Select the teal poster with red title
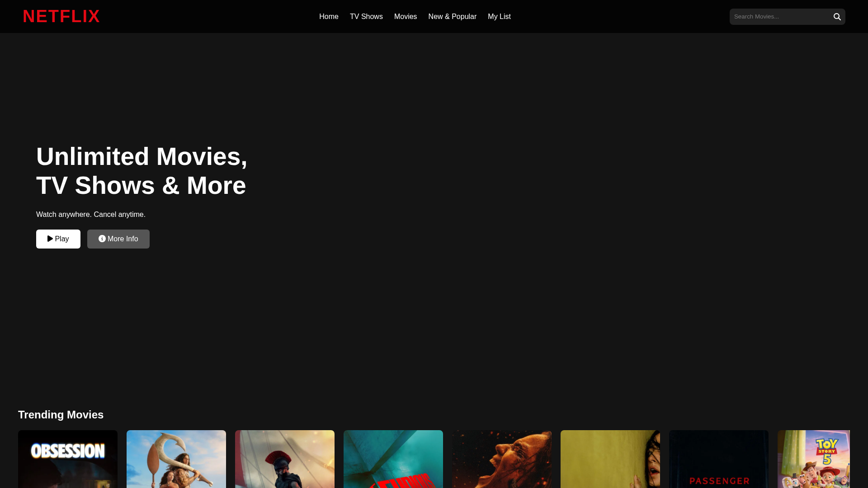The image size is (868, 488). pyautogui.click(x=393, y=459)
